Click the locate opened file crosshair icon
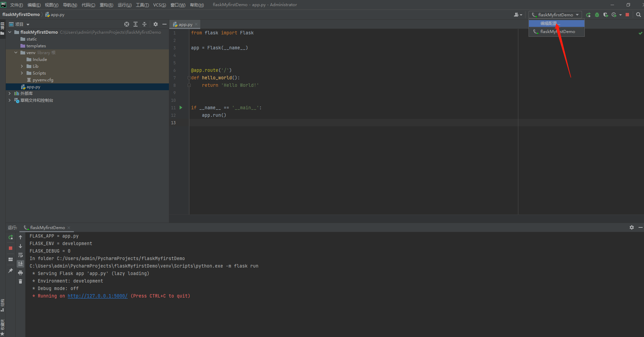This screenshot has width=644, height=337. [127, 24]
